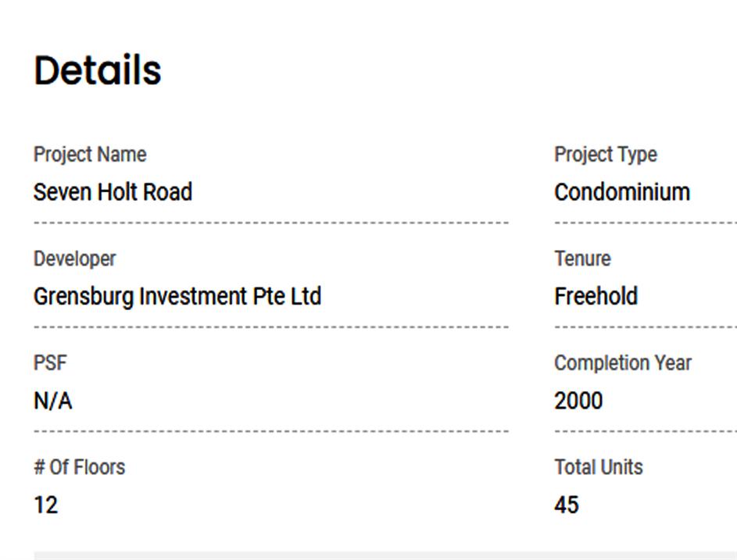Screen dimensions: 737x560
Task: Select the Seven Holt Road project name
Action: pyautogui.click(x=113, y=192)
